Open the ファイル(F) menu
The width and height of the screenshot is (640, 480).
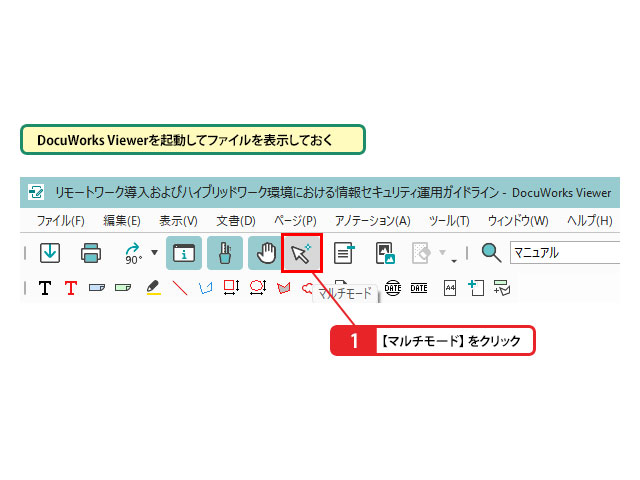pos(61,221)
